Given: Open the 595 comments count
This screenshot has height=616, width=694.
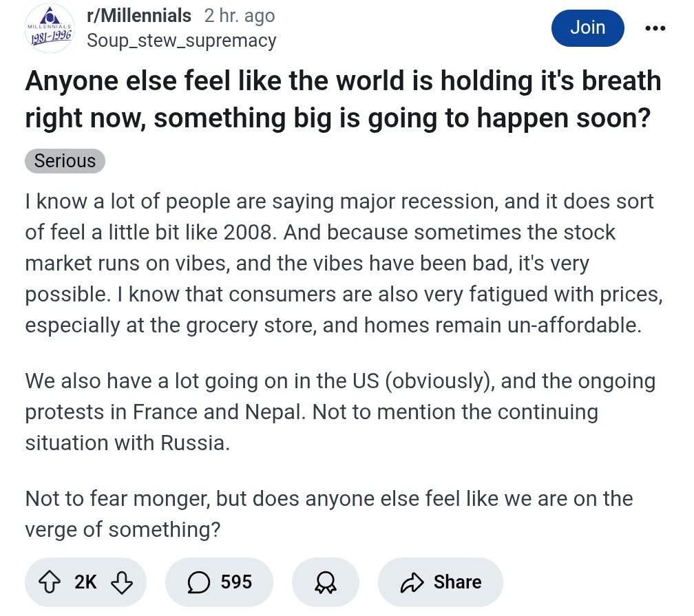Looking at the screenshot, I should click(236, 582).
